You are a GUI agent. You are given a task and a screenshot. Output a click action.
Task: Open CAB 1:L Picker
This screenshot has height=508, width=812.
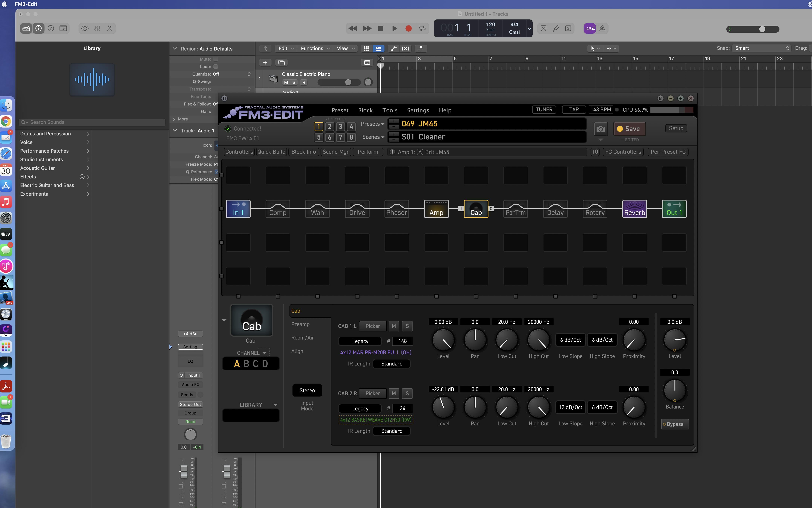[x=373, y=326]
